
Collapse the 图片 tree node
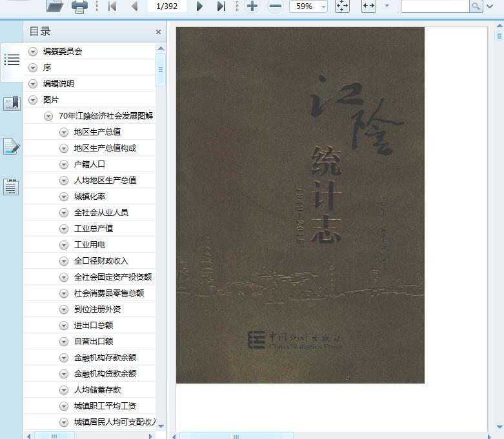click(33, 100)
